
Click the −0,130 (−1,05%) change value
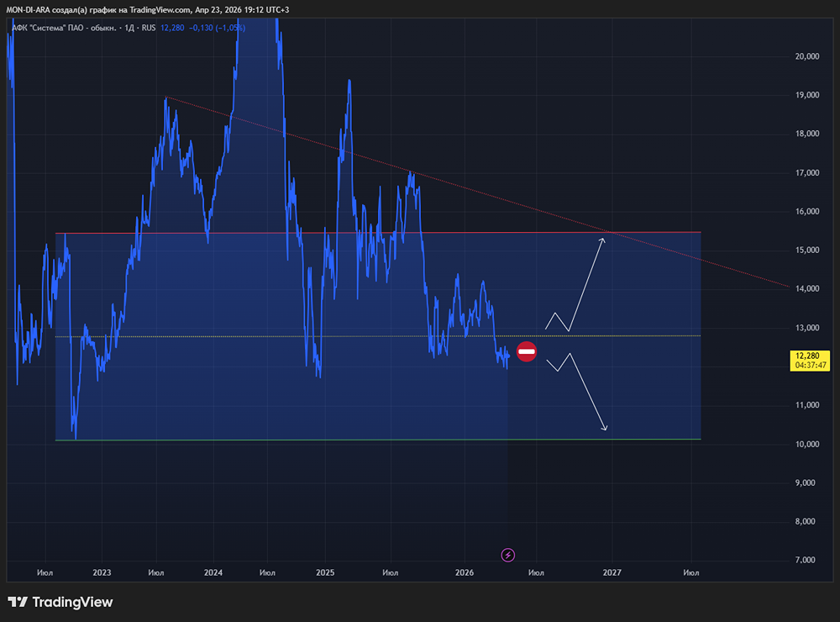pyautogui.click(x=217, y=28)
